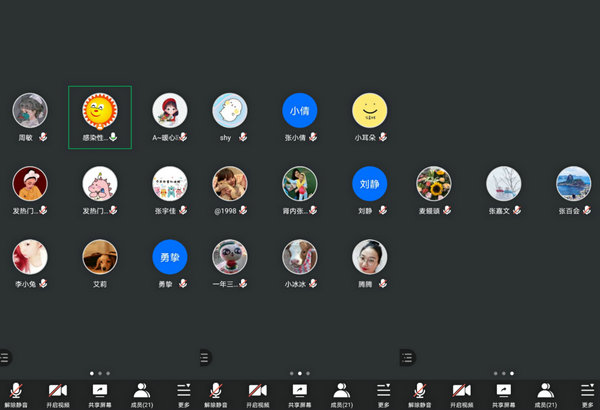Expand the 更多 menu in middle toolbar
Image resolution: width=600 pixels, height=410 pixels.
tap(383, 392)
